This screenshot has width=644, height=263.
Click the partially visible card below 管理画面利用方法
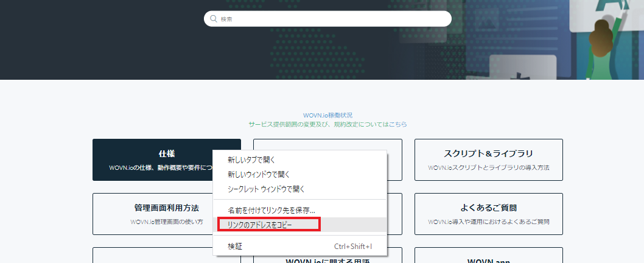(152, 256)
